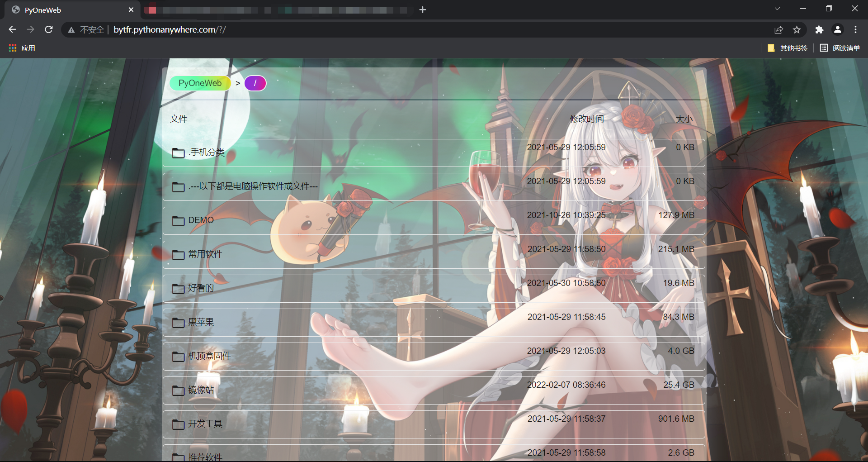Click the folder icon for DEMO
868x462 pixels.
(178, 221)
